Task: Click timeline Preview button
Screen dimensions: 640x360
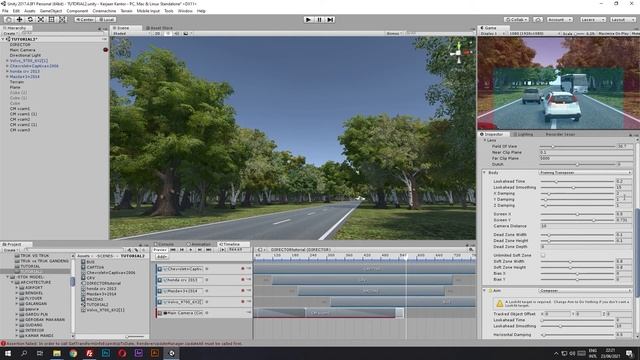Action: (160, 249)
